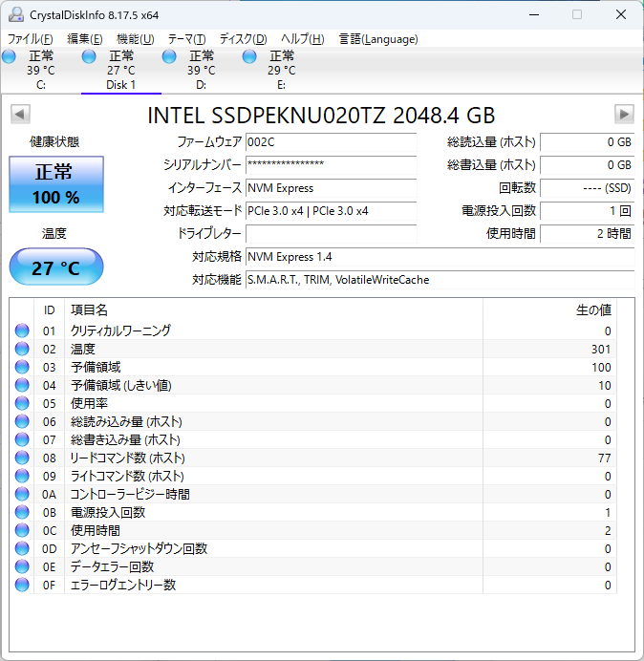Select the raw value 77 for リードコマンド数
The image size is (644, 661).
tap(605, 458)
